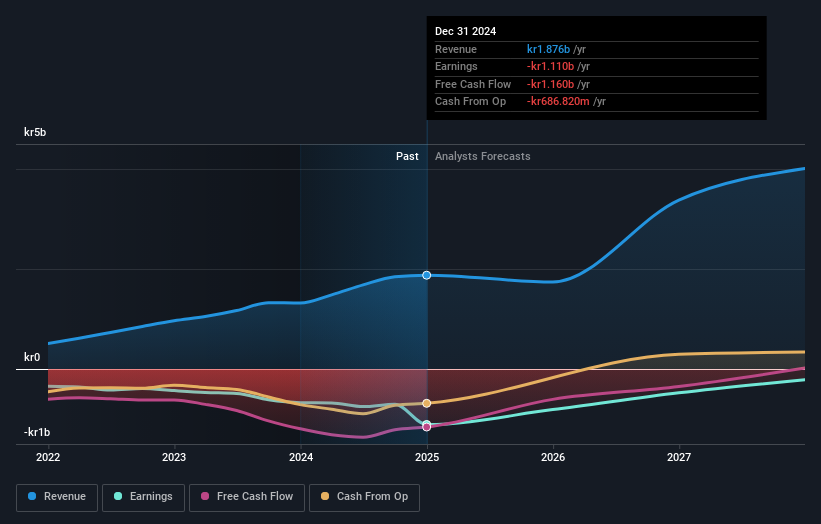Select the 2025 x-axis label

point(427,457)
